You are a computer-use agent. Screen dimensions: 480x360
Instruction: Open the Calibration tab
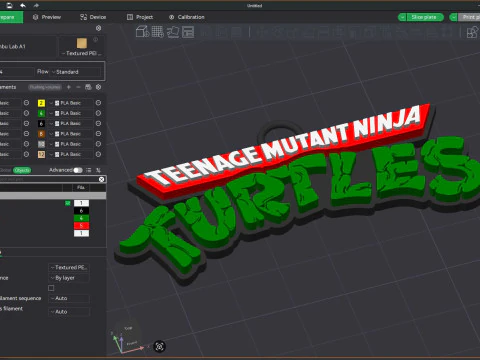[187, 17]
